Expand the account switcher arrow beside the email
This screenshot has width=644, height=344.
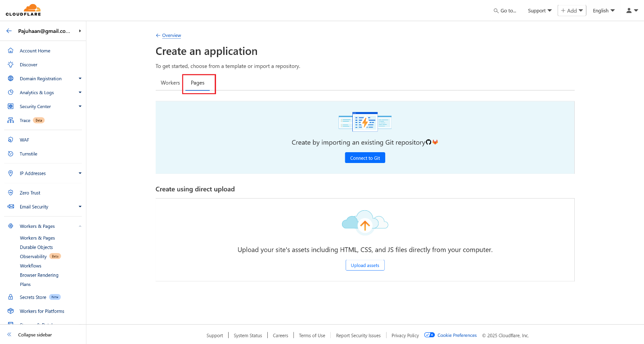pyautogui.click(x=80, y=31)
